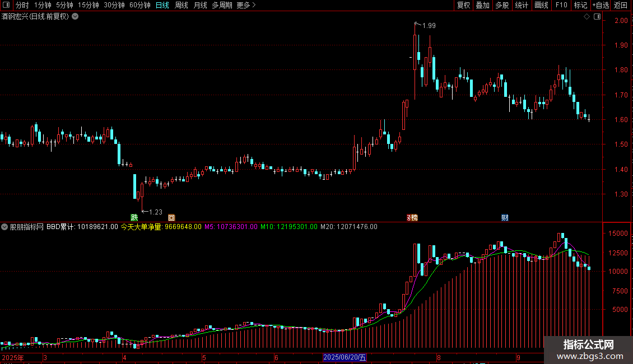633x364 pixels.
Task: Open the green 跌 marker on the chart
Action: pyautogui.click(x=134, y=217)
